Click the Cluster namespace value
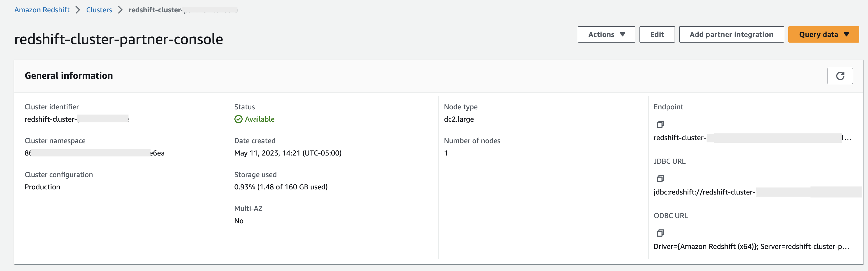This screenshot has height=271, width=868. click(94, 153)
